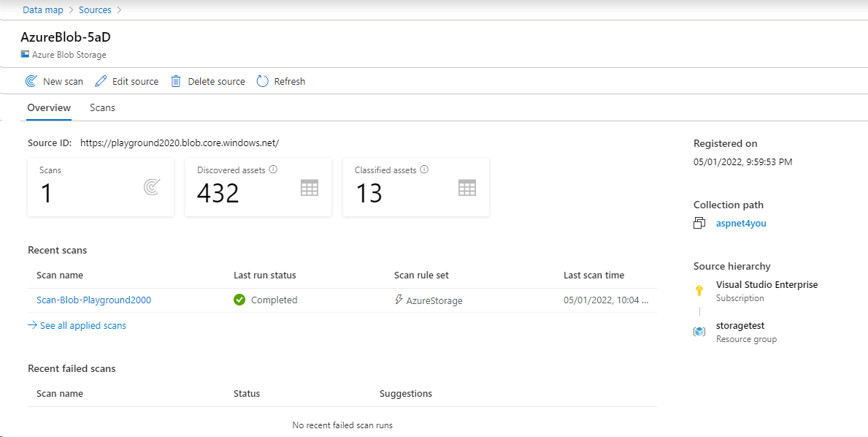Click the Edit source pencil icon
This screenshot has height=437, width=868.
pyautogui.click(x=101, y=81)
